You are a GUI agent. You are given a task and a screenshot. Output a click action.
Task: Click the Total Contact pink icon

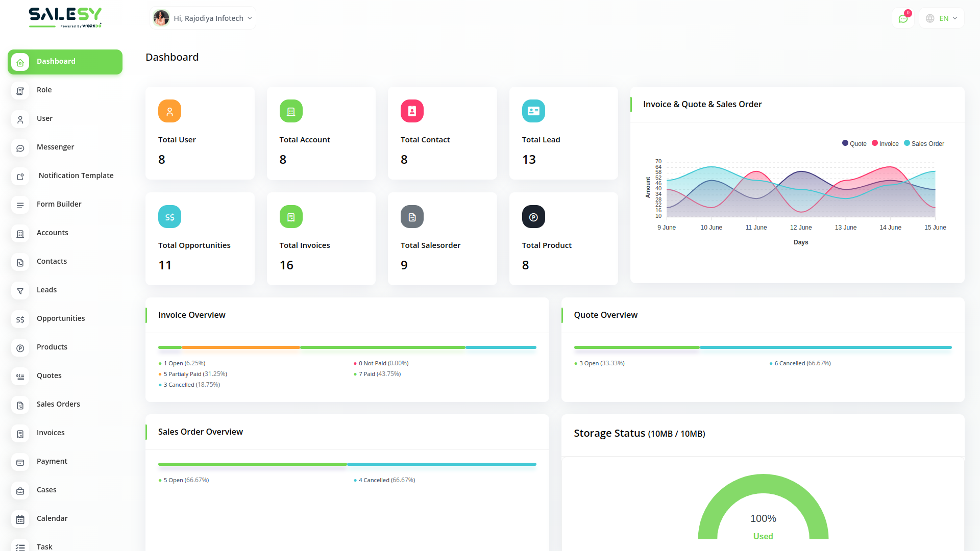[x=412, y=111]
